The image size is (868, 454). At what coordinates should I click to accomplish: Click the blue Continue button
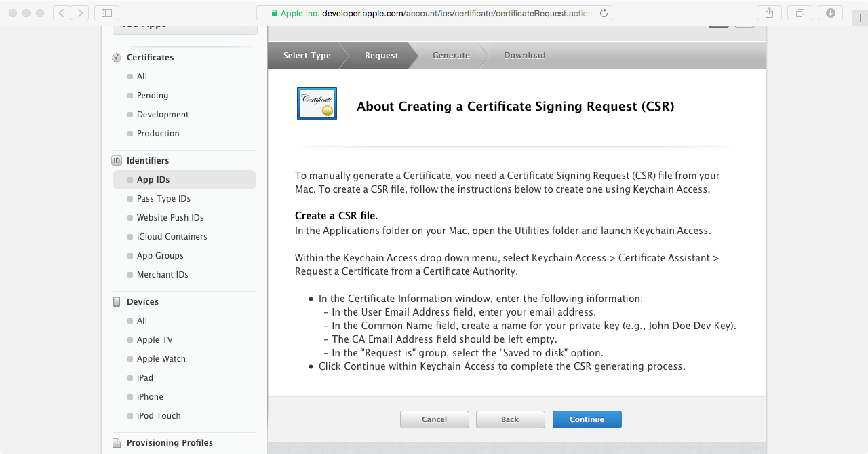[x=587, y=419]
